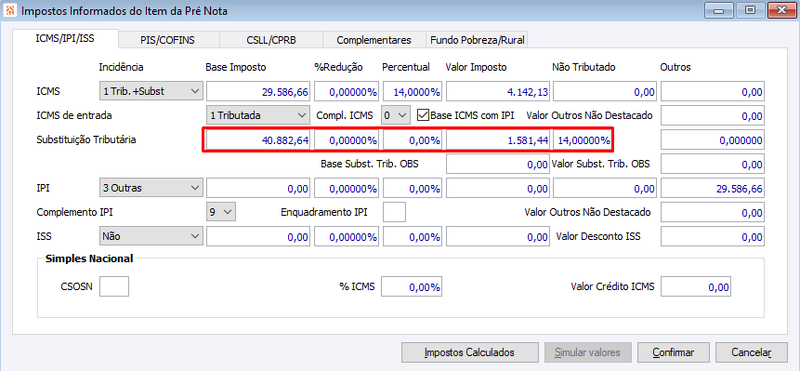Click ISS Percentual field
The image size is (800, 371).
(x=412, y=236)
